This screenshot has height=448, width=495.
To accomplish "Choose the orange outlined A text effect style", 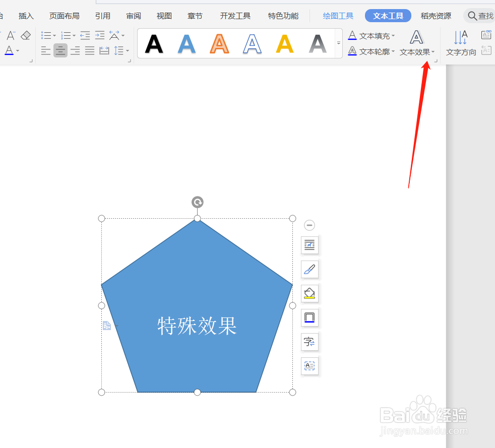I will point(219,43).
